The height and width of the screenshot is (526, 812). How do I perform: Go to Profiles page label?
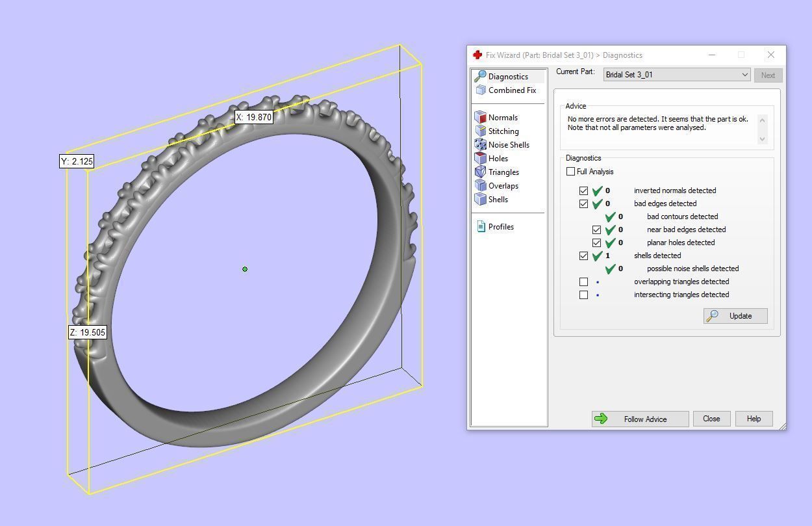(x=501, y=227)
